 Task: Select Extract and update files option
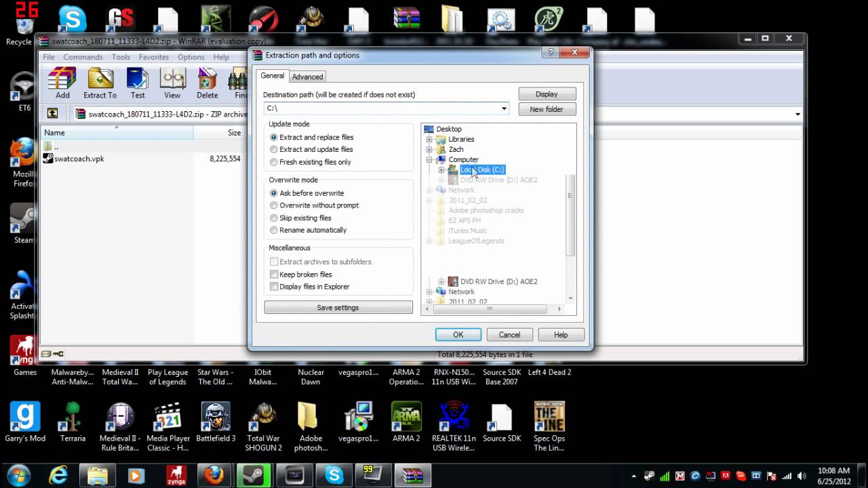tap(311, 149)
